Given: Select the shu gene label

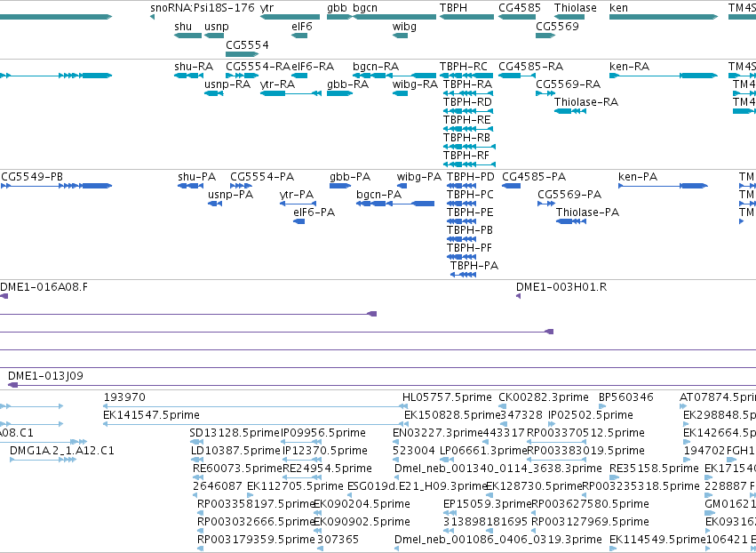Looking at the screenshot, I should point(183,26).
